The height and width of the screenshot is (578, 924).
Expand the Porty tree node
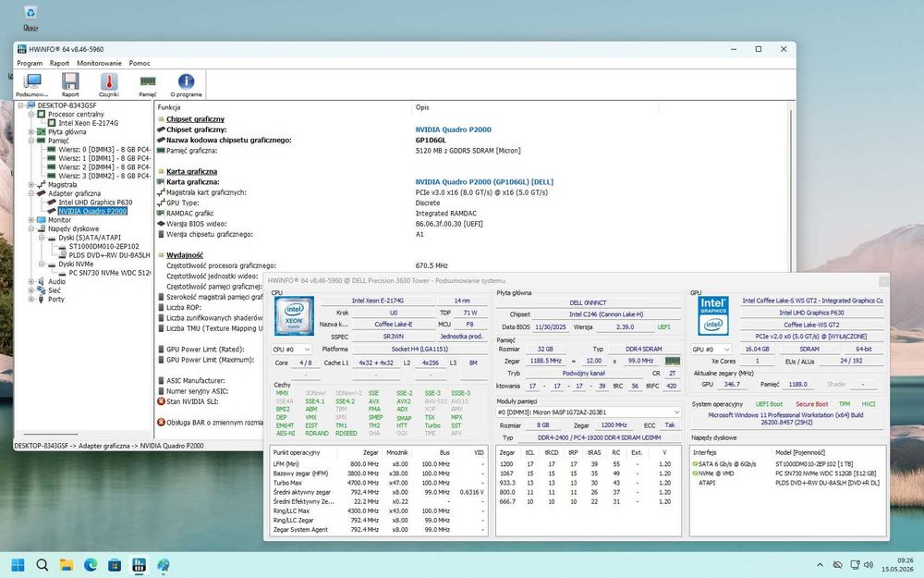point(31,300)
